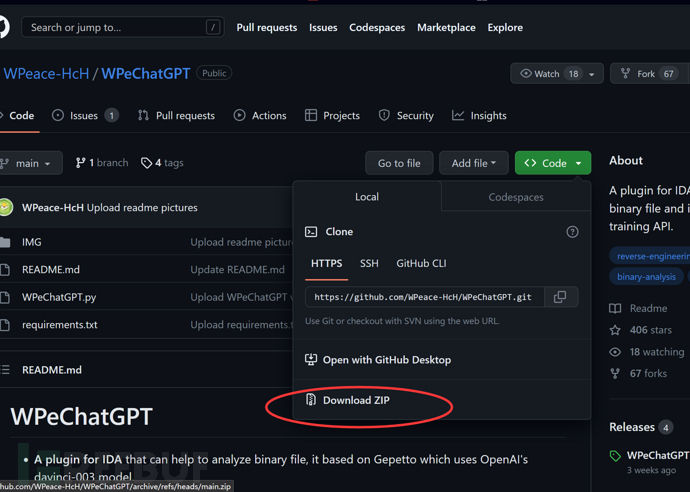This screenshot has height=492, width=690.
Task: Open the WPeChatGPT repository name link
Action: (x=146, y=73)
